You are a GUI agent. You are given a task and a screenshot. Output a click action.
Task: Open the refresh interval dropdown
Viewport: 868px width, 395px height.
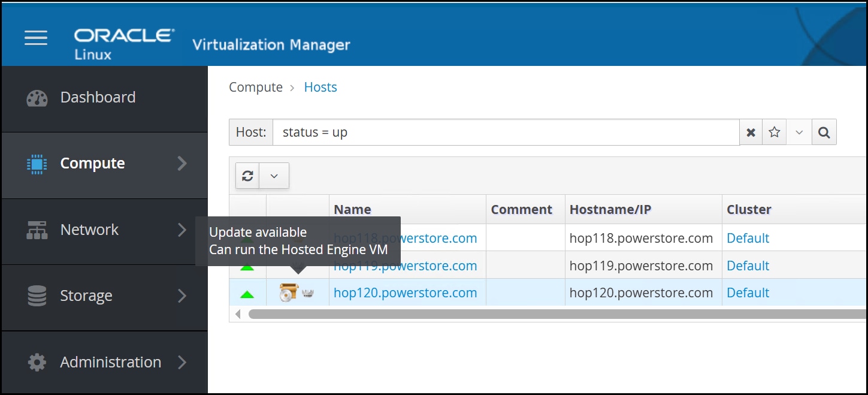click(274, 176)
